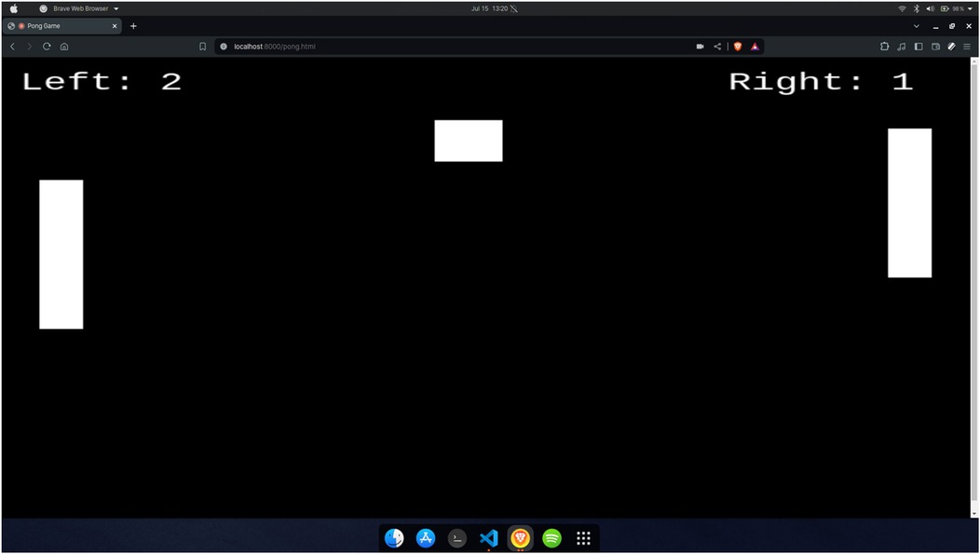Image resolution: width=980 pixels, height=554 pixels.
Task: Bookmark the current page
Action: [202, 47]
